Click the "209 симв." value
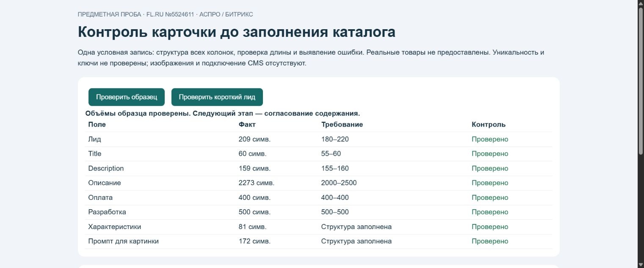This screenshot has width=644, height=268. 254,139
